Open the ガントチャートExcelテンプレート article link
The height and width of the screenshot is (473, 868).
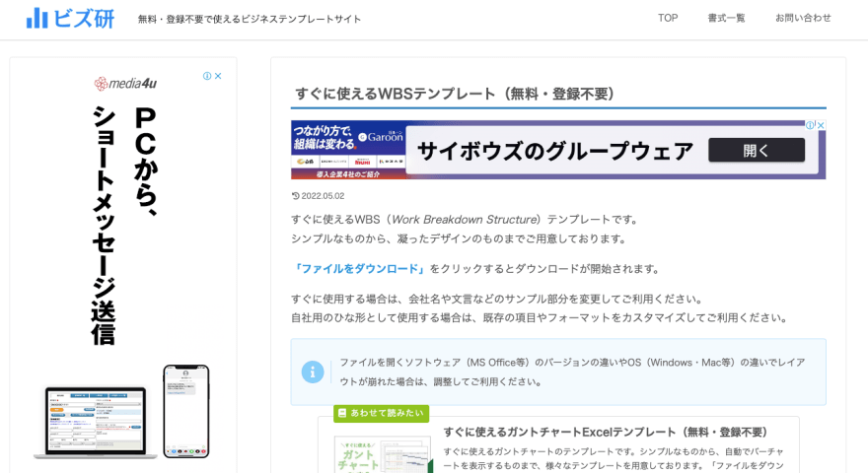coord(606,432)
